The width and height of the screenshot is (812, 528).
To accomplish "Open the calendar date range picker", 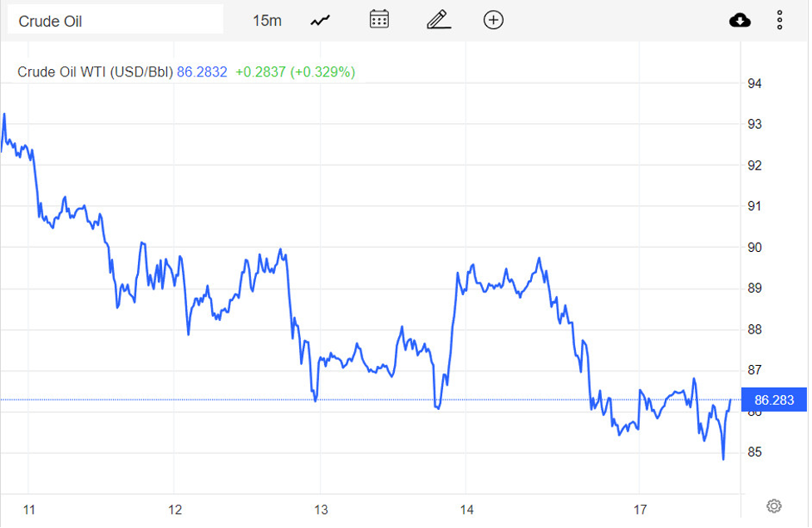I will click(379, 20).
